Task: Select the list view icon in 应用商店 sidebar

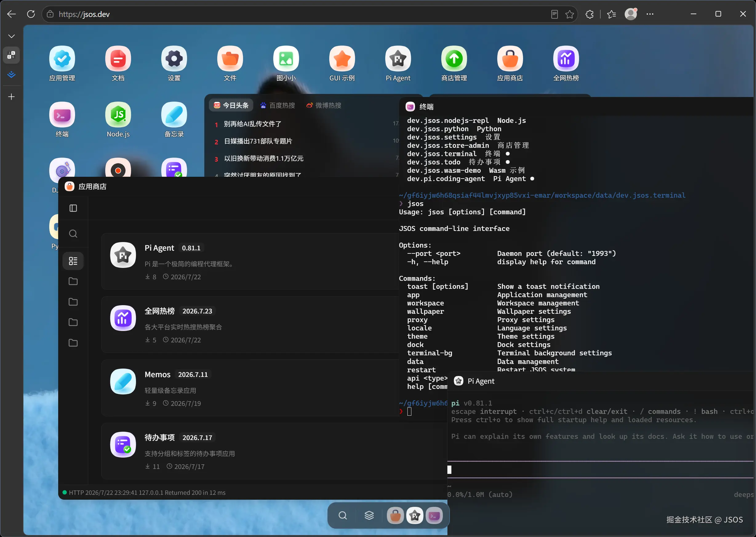Action: point(73,261)
